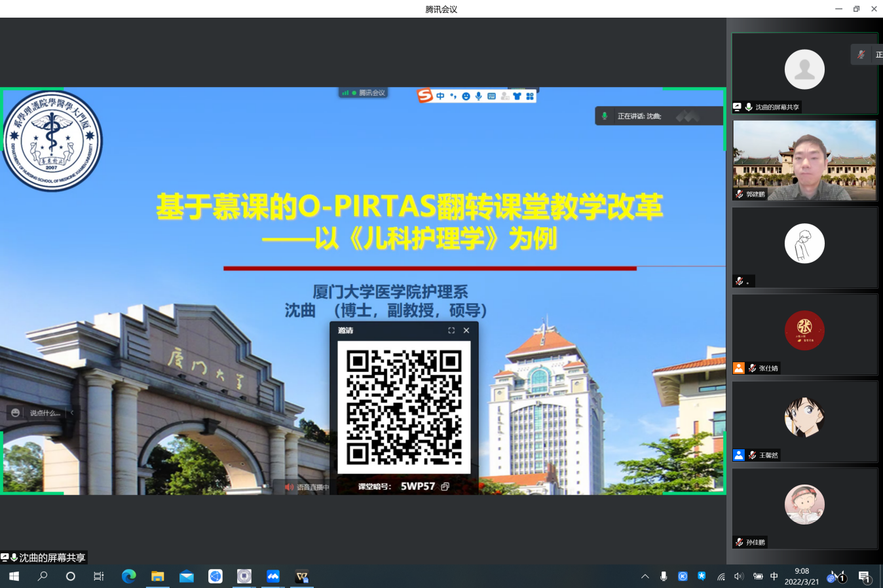Viewport: 883px width, 588px height.
Task: Select 张仕婧's participant tile
Action: click(x=804, y=334)
